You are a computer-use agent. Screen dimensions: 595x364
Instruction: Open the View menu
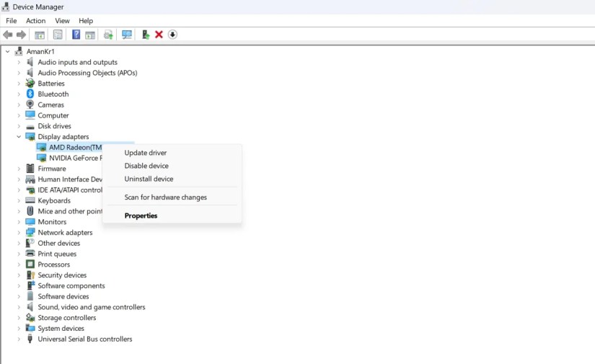click(62, 21)
